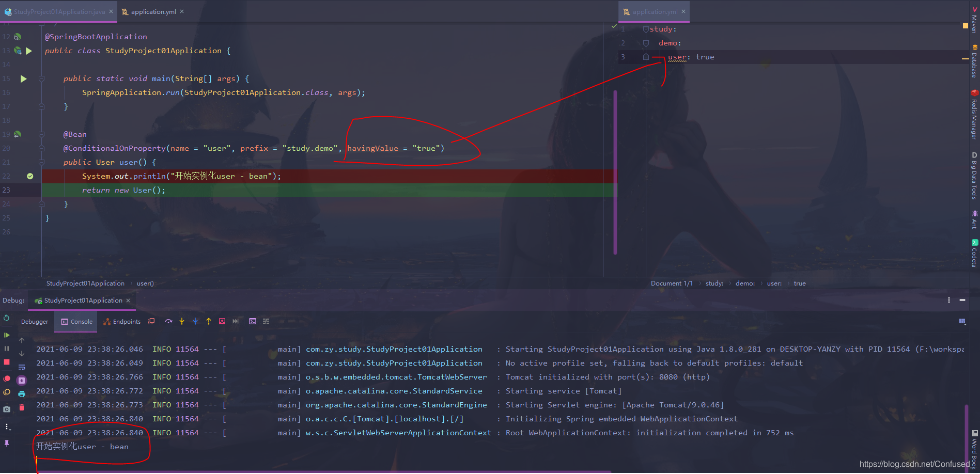Screen dimensions: 980x474
Task: Click Spring gutter icon on line 12
Action: [x=18, y=37]
